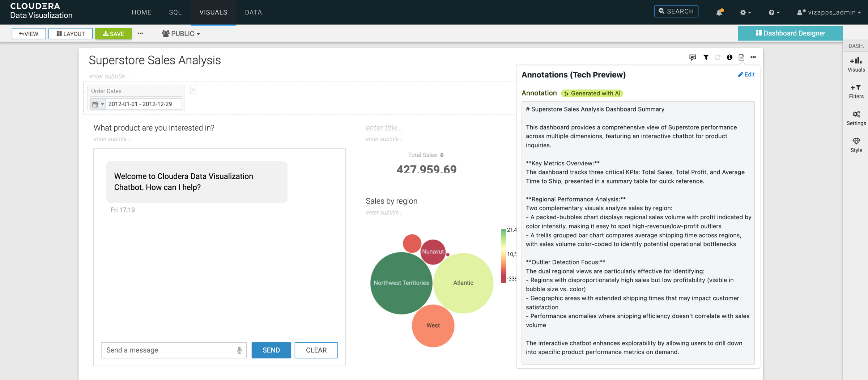Toggle the annotations document icon

[x=741, y=57]
